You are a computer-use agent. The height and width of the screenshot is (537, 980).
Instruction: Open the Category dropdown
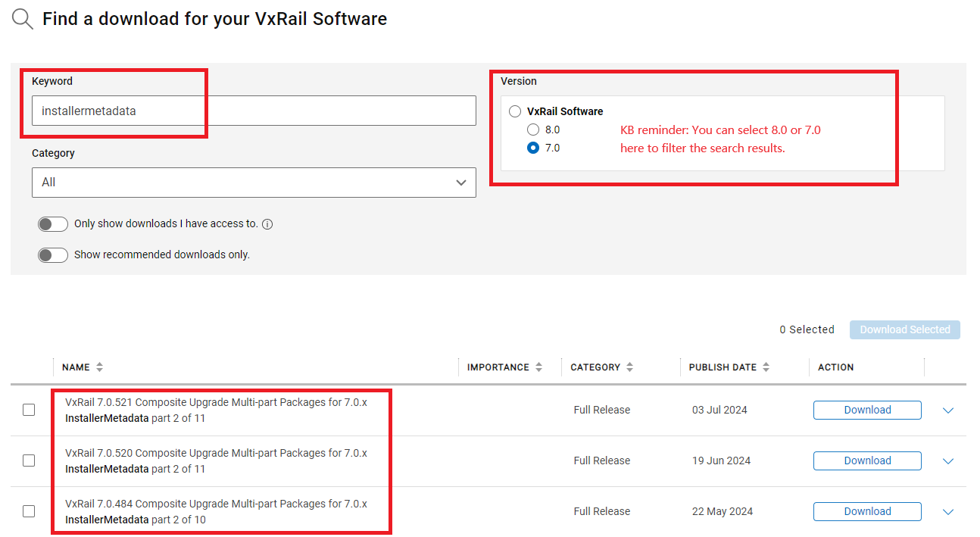254,183
